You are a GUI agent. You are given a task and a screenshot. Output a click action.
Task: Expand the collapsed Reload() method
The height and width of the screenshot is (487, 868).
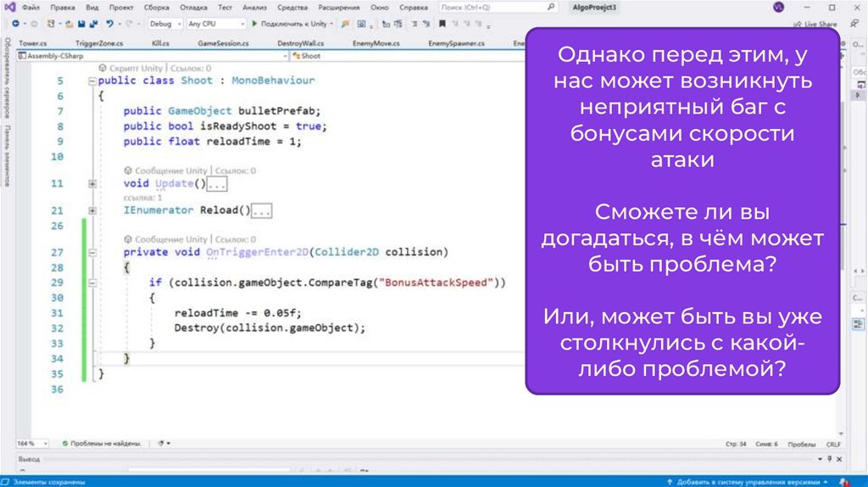click(x=92, y=210)
